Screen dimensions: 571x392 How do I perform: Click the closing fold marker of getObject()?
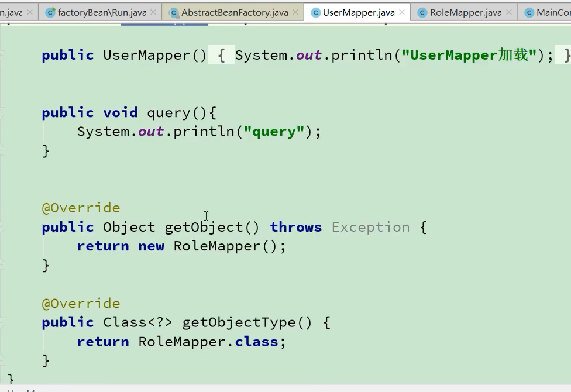click(x=2, y=265)
